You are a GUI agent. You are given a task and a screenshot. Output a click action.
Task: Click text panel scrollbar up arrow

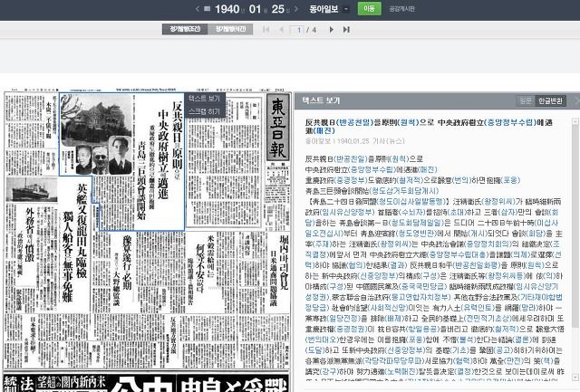pyautogui.click(x=575, y=121)
